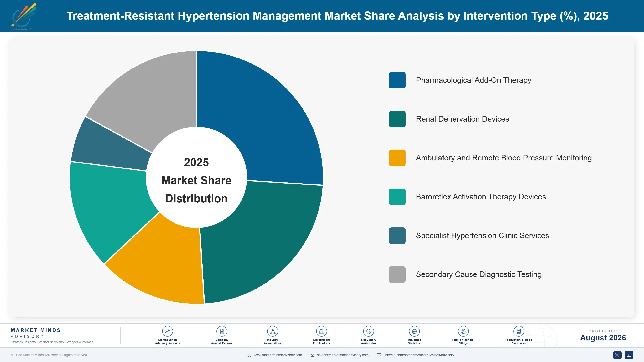Click the globe icon beside website URL
Screen dimensions: 644x362
point(249,355)
